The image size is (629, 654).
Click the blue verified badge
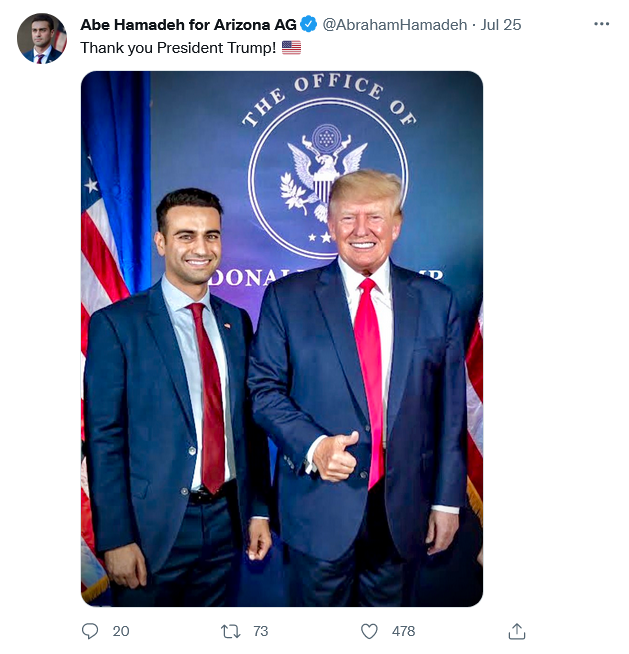pyautogui.click(x=309, y=24)
